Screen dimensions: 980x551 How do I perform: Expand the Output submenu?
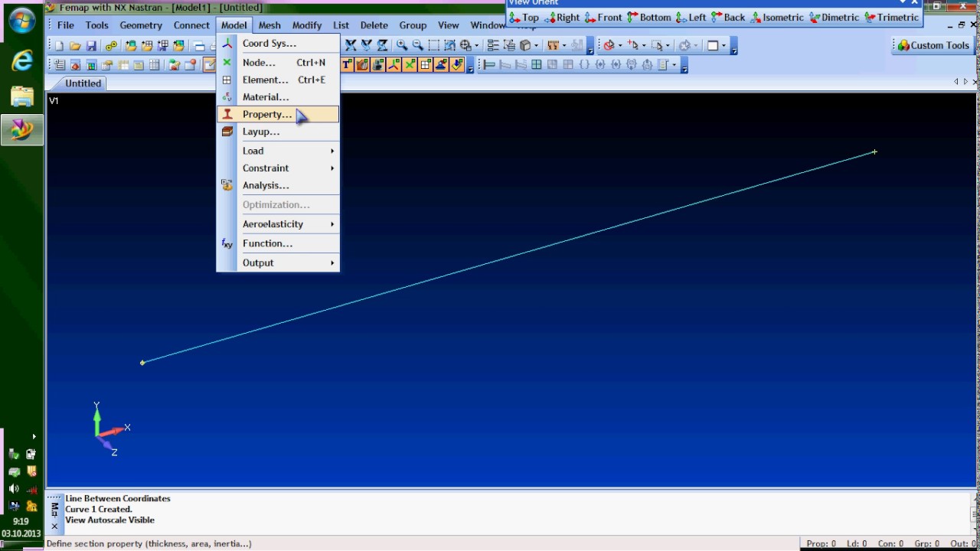point(278,262)
